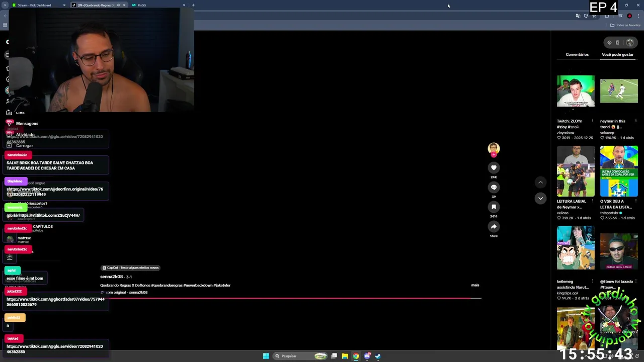Click the zloynshow author name
Image resolution: width=644 pixels, height=362 pixels.
tap(566, 133)
